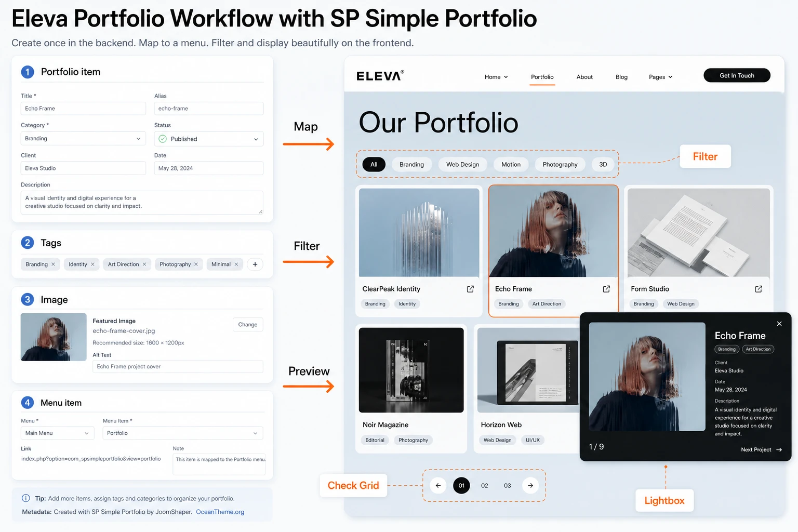Open the Noir Magazine card image
This screenshot has width=798, height=532.
411,370
